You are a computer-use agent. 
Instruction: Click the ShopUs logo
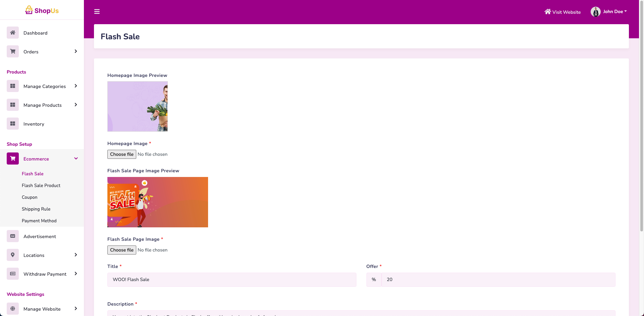pyautogui.click(x=42, y=10)
